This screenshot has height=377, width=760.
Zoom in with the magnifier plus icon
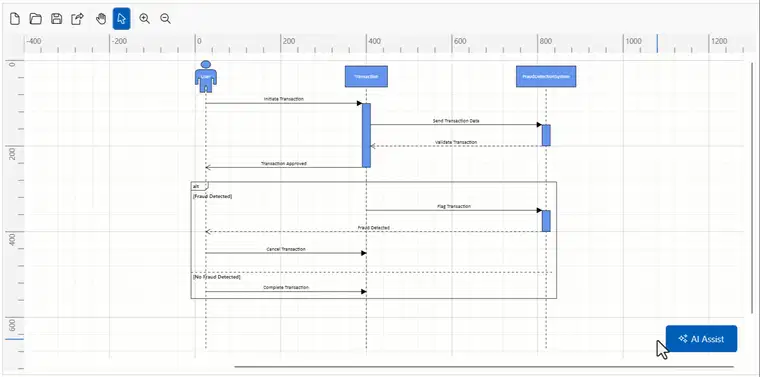click(144, 19)
